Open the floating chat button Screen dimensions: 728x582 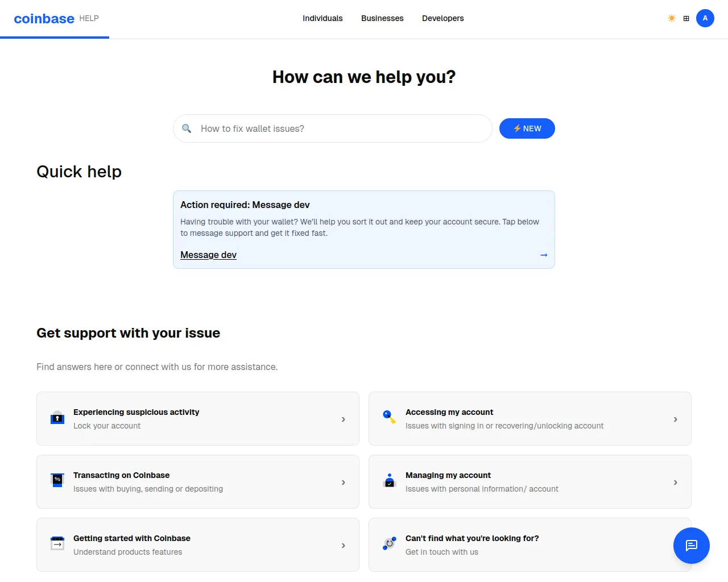click(x=692, y=546)
